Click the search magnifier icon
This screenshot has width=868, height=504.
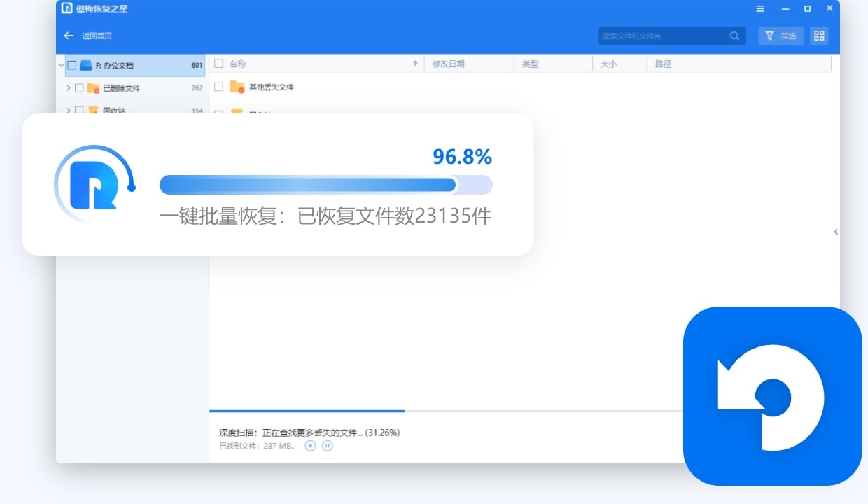(734, 36)
